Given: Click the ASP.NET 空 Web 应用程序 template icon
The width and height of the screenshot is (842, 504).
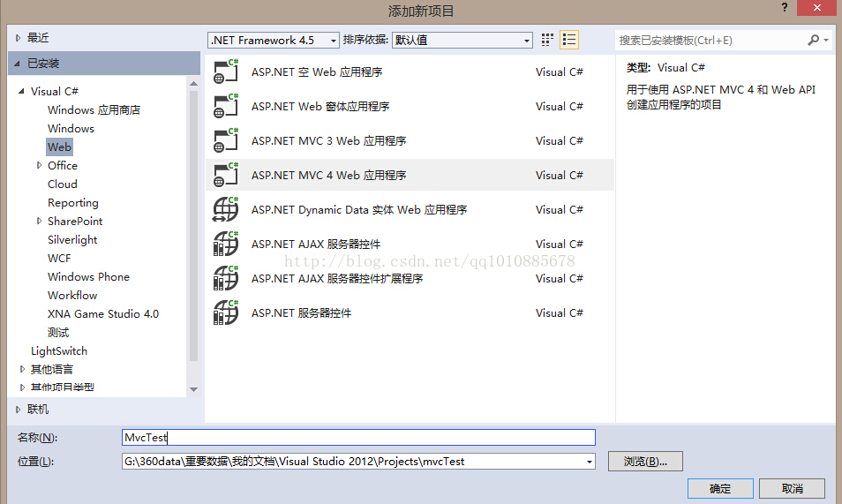Looking at the screenshot, I should pos(226,71).
